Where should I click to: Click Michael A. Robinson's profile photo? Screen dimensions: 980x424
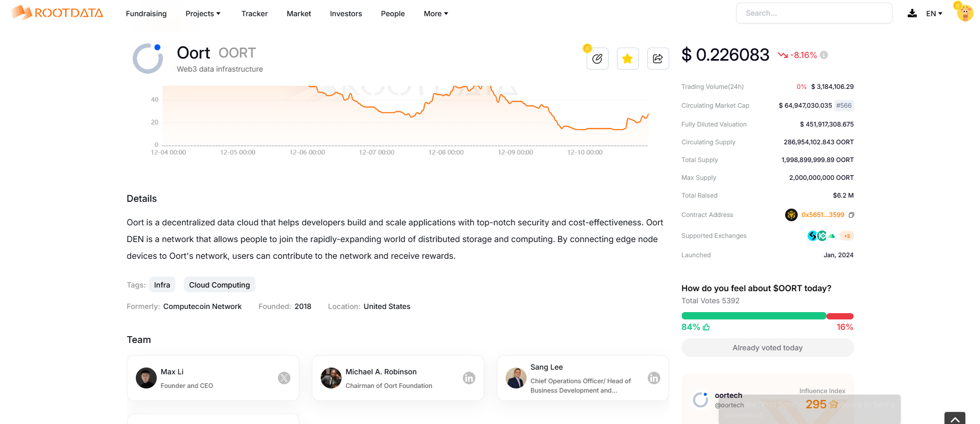pos(331,378)
